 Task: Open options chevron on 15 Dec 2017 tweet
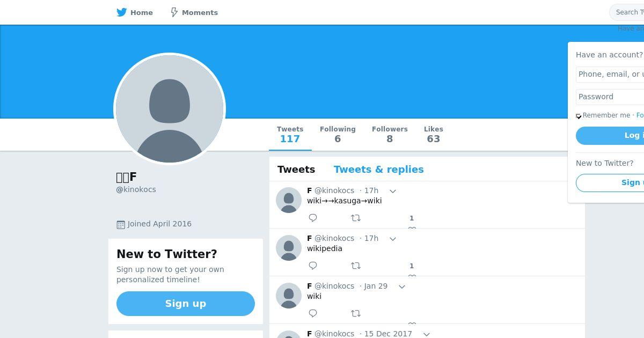[427, 334]
